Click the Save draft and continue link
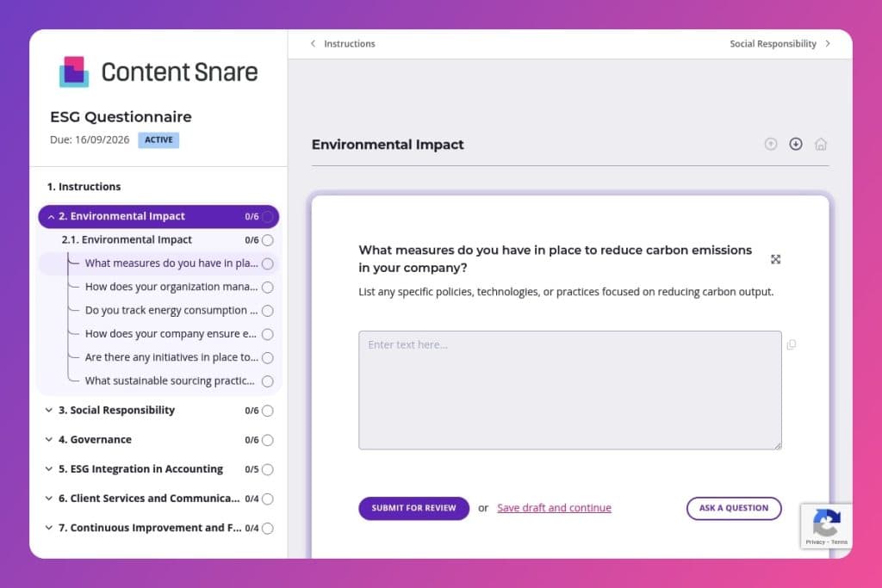The height and width of the screenshot is (588, 882). pos(554,508)
